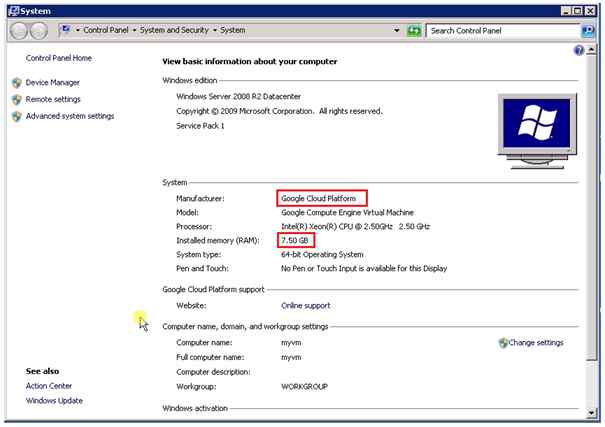
Task: Click the Forward navigation arrow button
Action: coord(39,30)
